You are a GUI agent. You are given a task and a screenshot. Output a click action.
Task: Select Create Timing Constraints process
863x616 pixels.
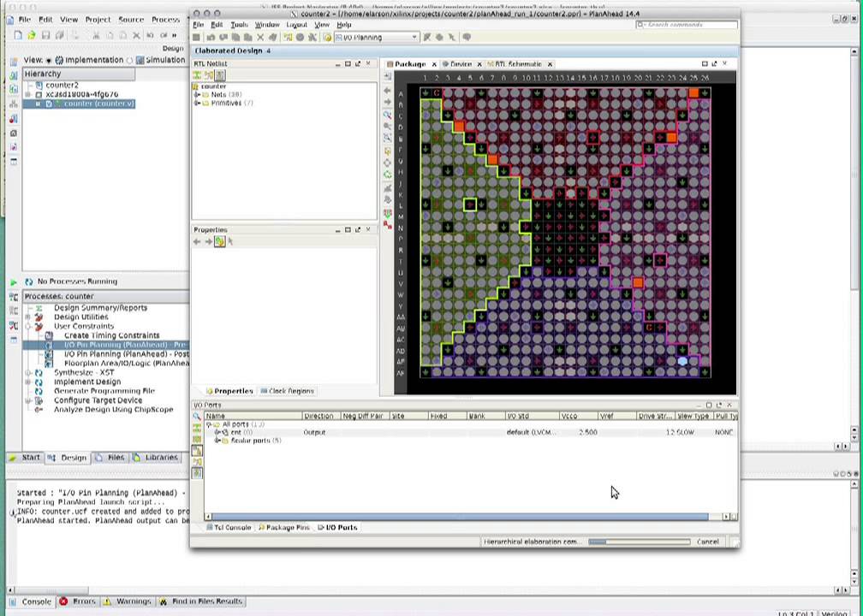tap(111, 335)
